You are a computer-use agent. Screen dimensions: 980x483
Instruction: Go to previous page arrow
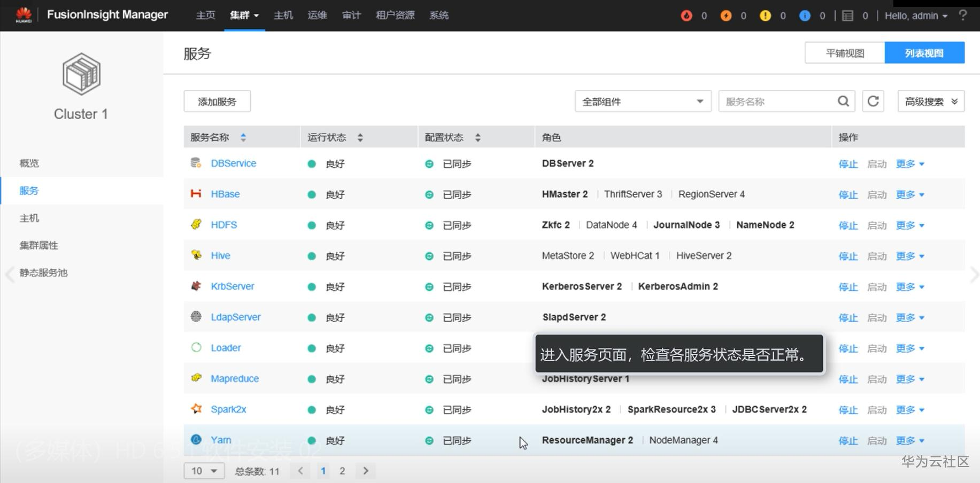point(300,471)
